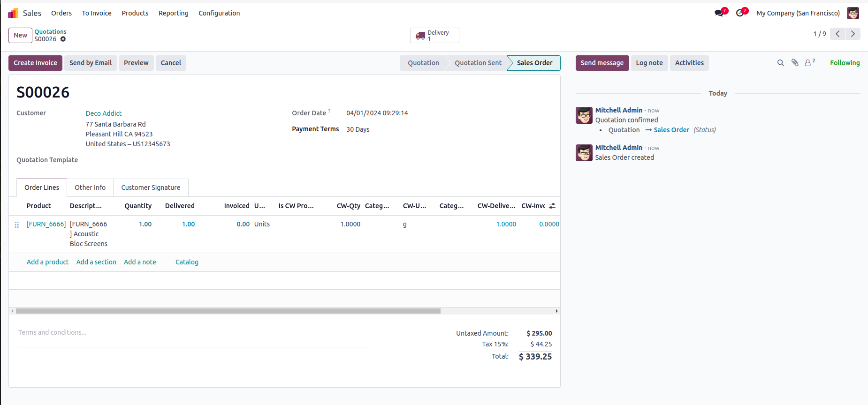Select the Sales Order status stage

point(534,63)
